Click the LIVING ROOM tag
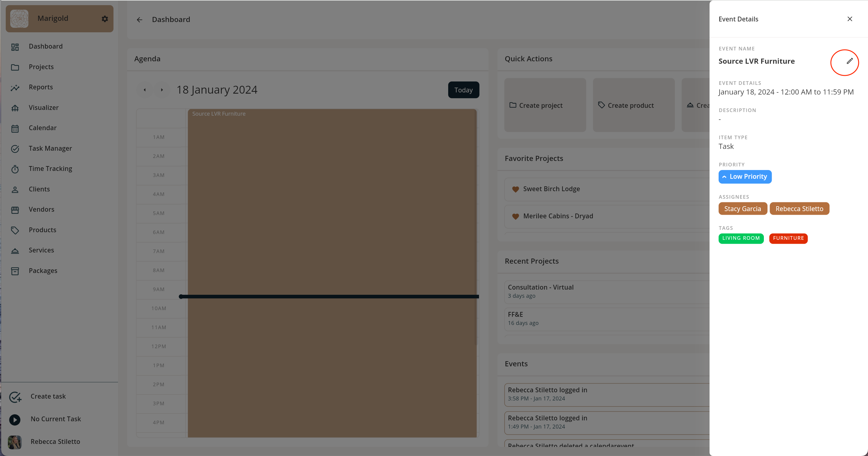This screenshot has width=868, height=456. 741,238
